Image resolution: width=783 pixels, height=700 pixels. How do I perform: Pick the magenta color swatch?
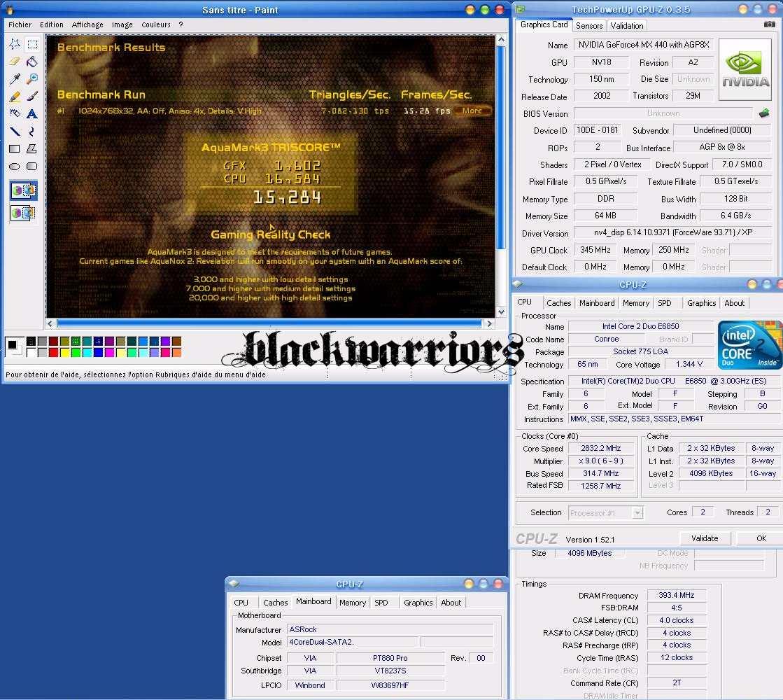click(109, 352)
